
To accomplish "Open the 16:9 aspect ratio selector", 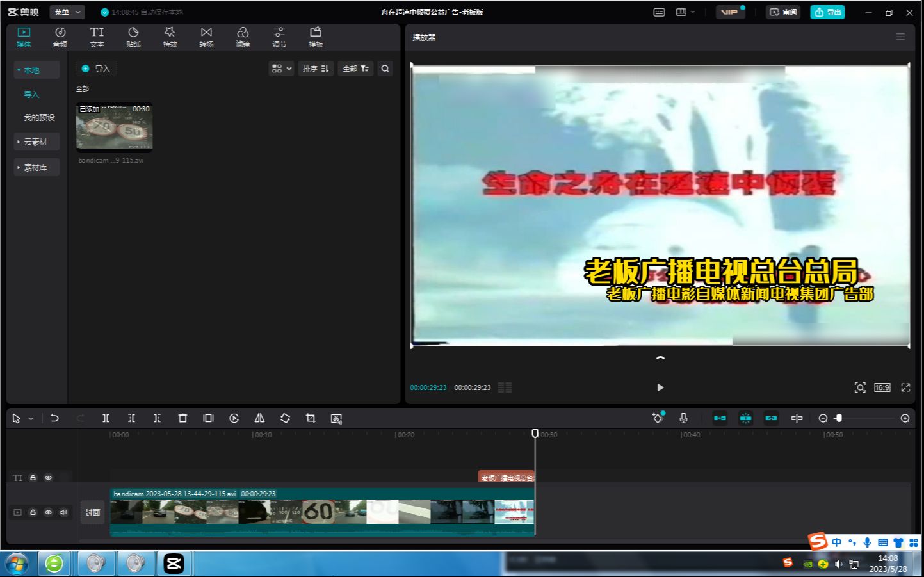I will [x=882, y=387].
